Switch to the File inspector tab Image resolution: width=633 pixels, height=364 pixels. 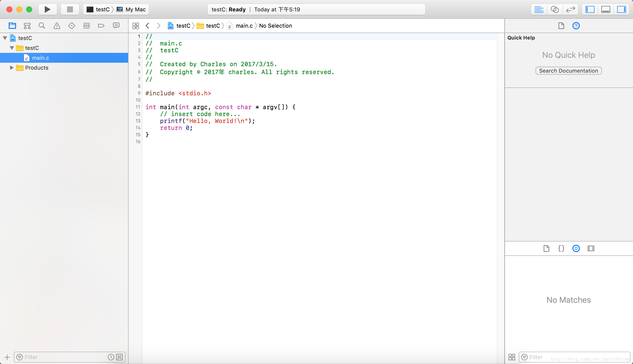click(x=561, y=26)
